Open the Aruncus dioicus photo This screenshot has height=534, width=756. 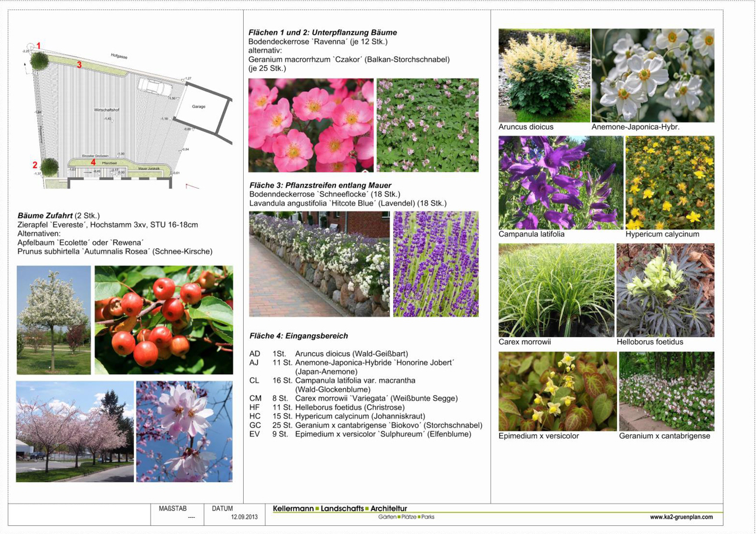coord(544,75)
